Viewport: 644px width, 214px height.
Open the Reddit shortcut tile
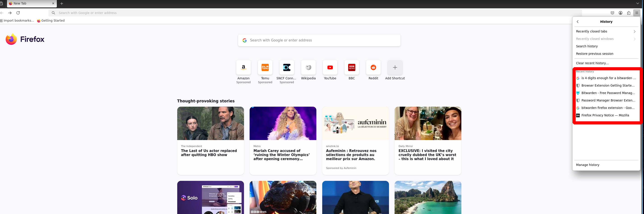click(373, 67)
